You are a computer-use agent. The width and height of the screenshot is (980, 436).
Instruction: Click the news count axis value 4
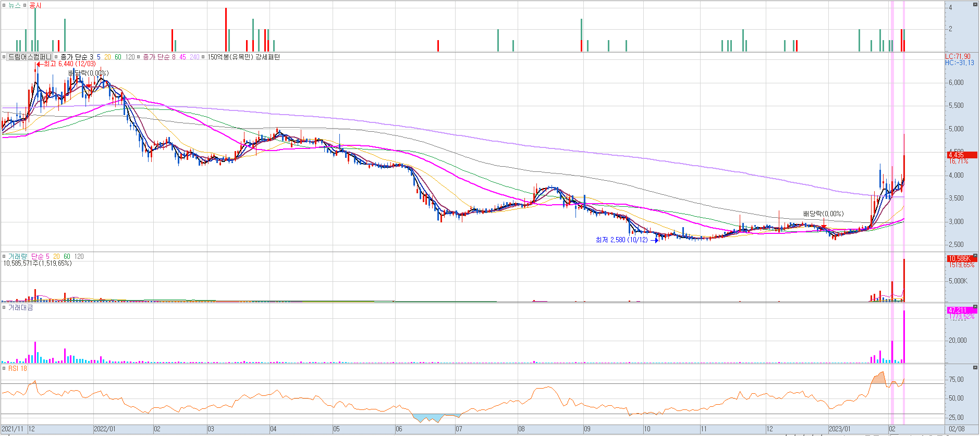950,7
